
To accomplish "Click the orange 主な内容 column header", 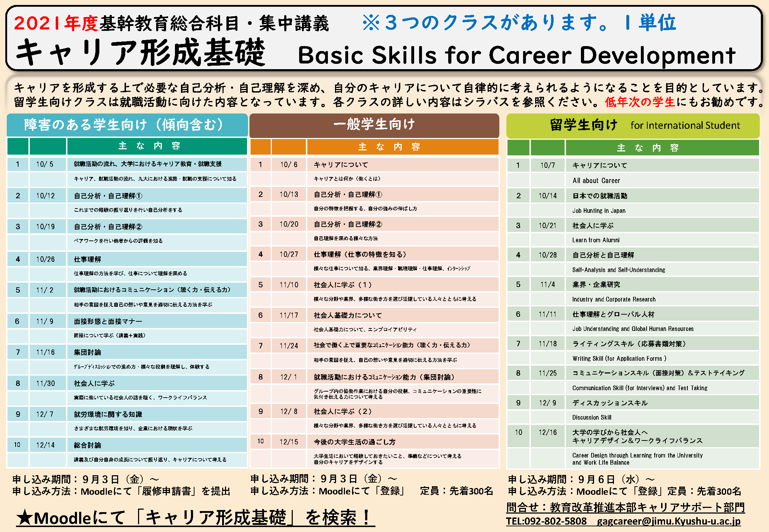I will tap(389, 147).
